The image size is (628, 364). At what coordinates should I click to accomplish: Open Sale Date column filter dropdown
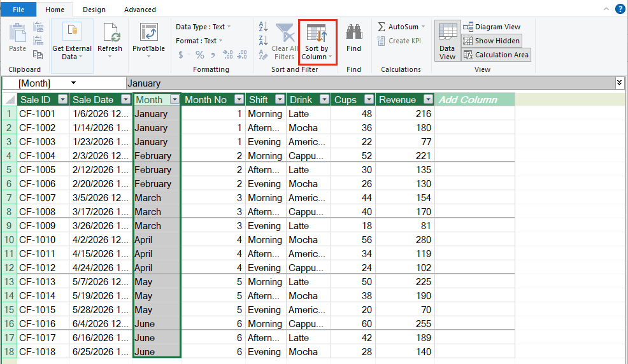(x=125, y=99)
